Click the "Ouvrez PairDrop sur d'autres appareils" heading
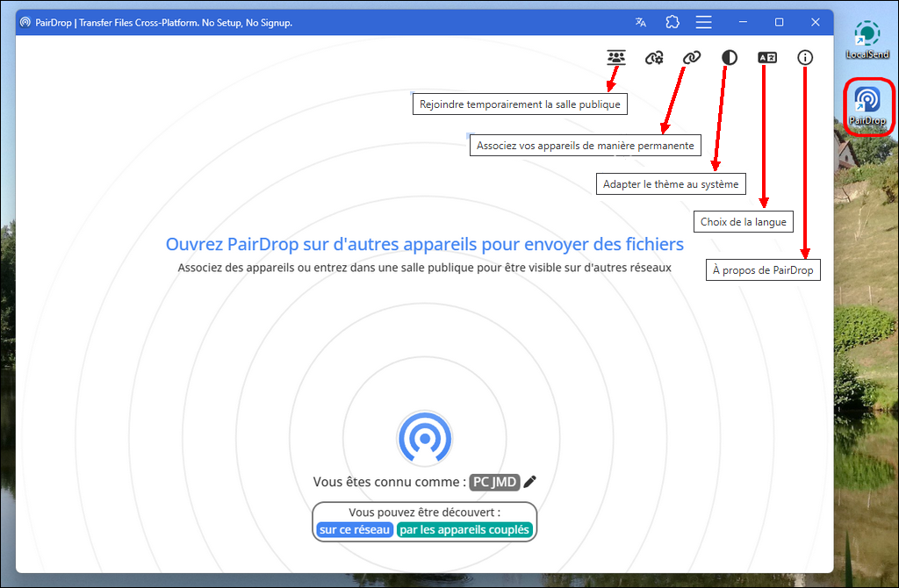This screenshot has height=588, width=899. click(x=425, y=244)
